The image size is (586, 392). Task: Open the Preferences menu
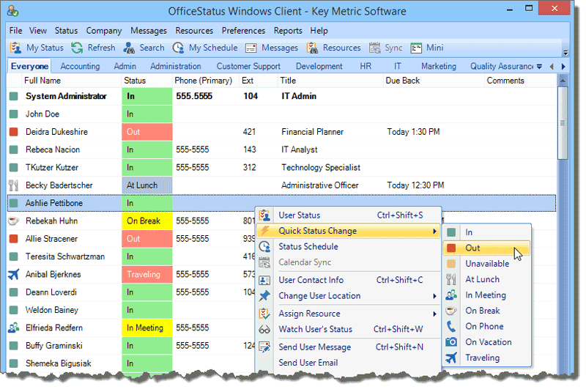pos(243,31)
